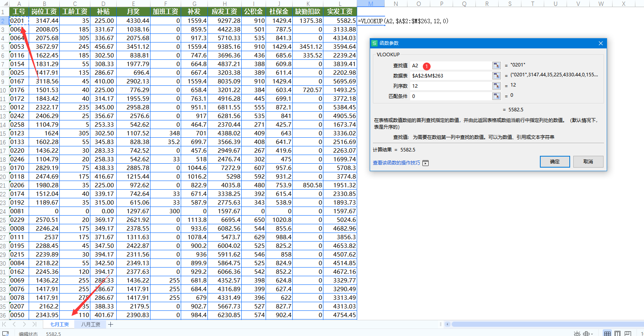Select column M header

tap(371, 4)
